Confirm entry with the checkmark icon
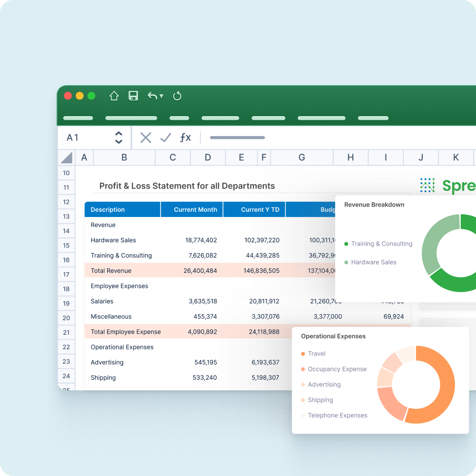This screenshot has width=476, height=476. pyautogui.click(x=166, y=138)
